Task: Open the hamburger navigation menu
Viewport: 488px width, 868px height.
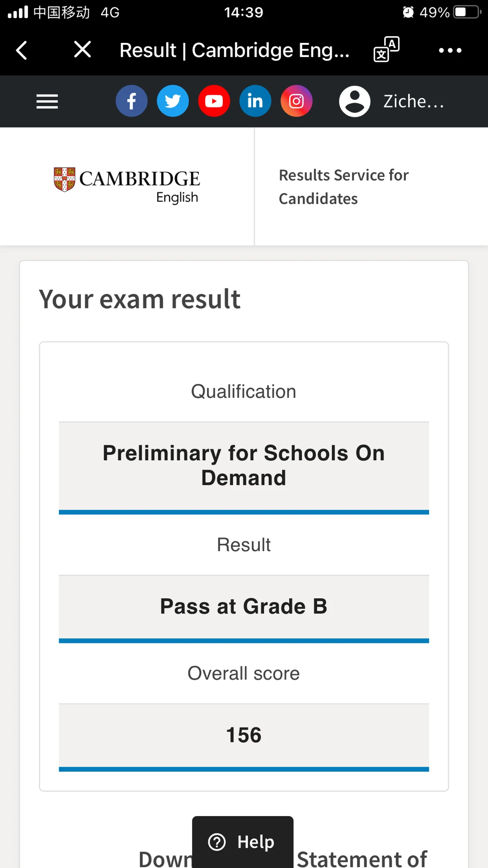Action: pos(47,101)
